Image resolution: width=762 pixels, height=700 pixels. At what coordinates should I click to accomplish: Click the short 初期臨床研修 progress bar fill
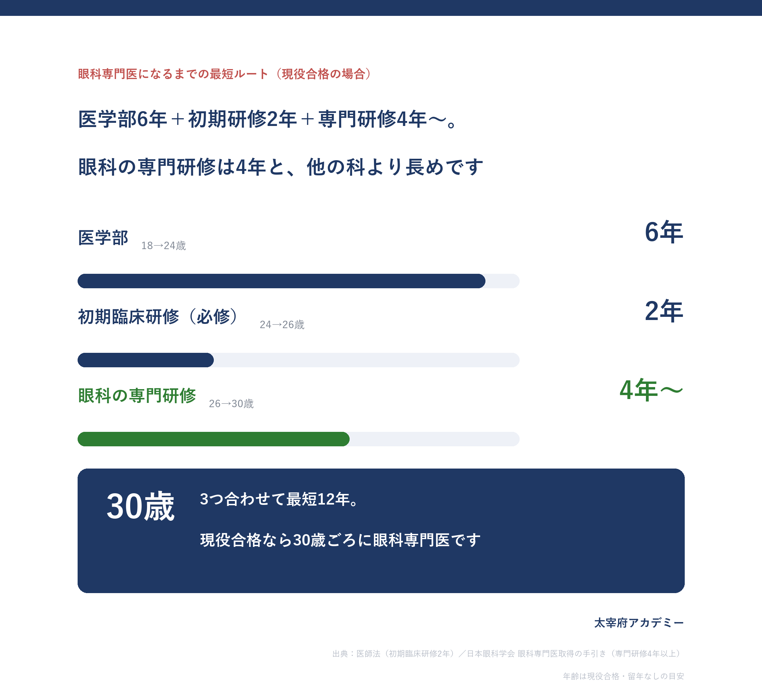pyautogui.click(x=146, y=360)
